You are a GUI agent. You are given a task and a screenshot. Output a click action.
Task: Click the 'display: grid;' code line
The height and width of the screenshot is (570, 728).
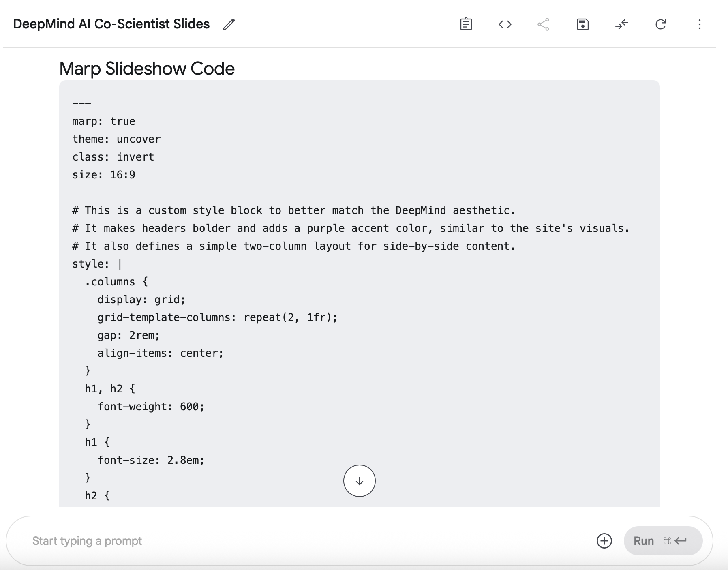click(141, 300)
